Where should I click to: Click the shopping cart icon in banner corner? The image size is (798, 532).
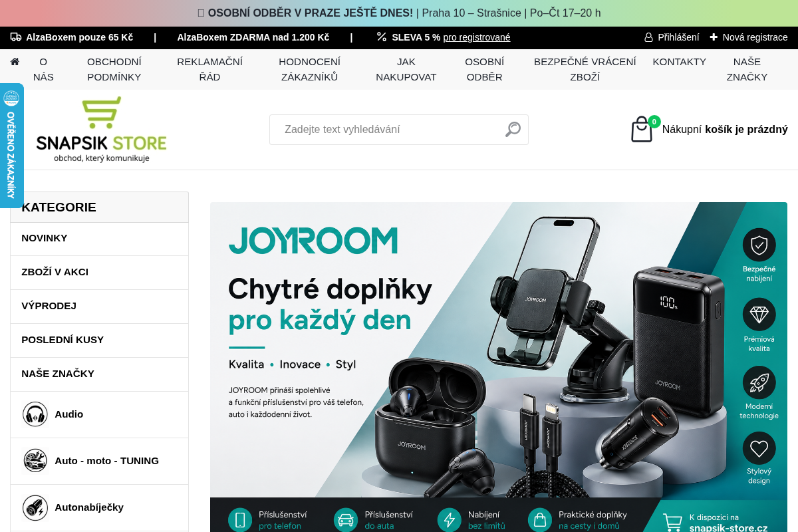click(672, 522)
